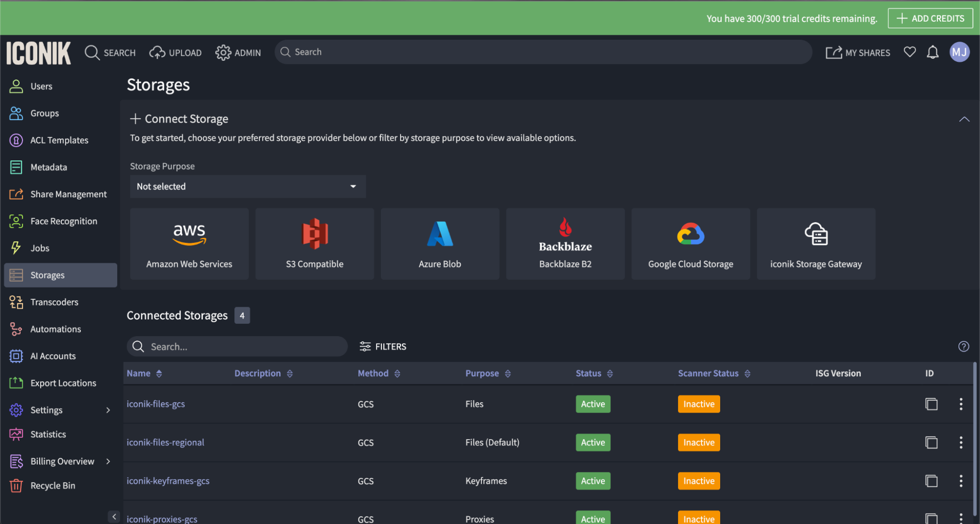Open AI Accounts in sidebar

point(61,356)
